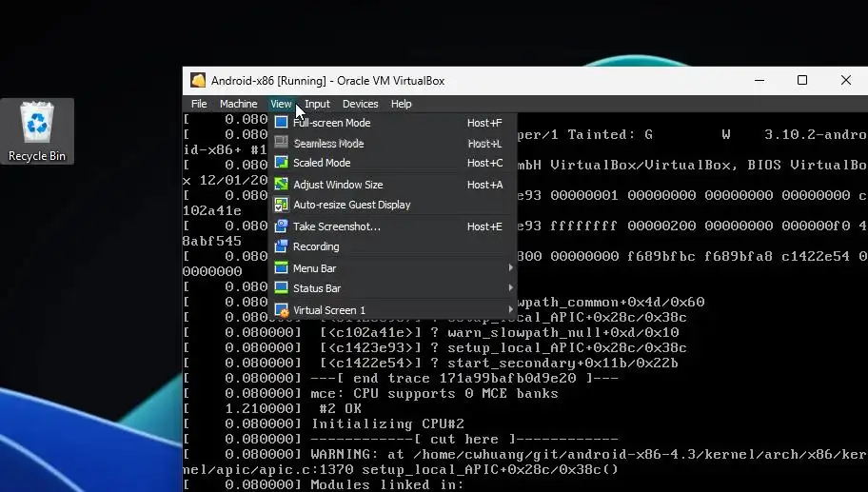Click the '#2 OK' console line
Image resolution: width=868 pixels, height=492 pixels.
(x=341, y=409)
